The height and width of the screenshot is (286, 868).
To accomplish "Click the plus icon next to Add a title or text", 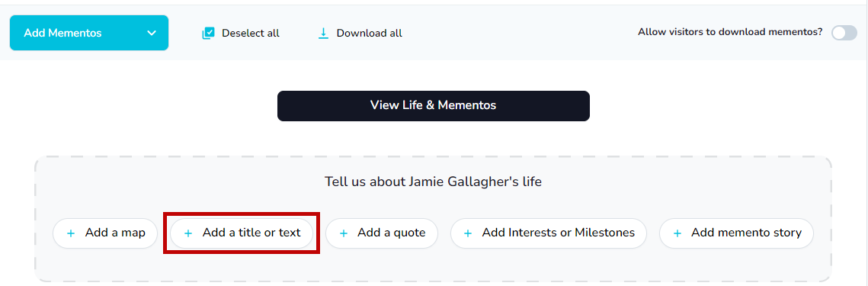I will click(x=188, y=234).
